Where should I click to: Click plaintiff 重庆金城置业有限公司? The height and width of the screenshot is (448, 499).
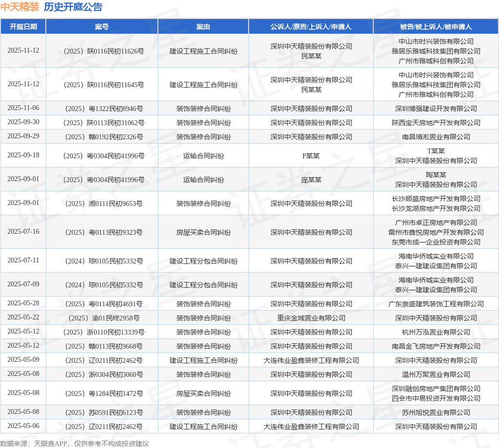click(x=311, y=318)
